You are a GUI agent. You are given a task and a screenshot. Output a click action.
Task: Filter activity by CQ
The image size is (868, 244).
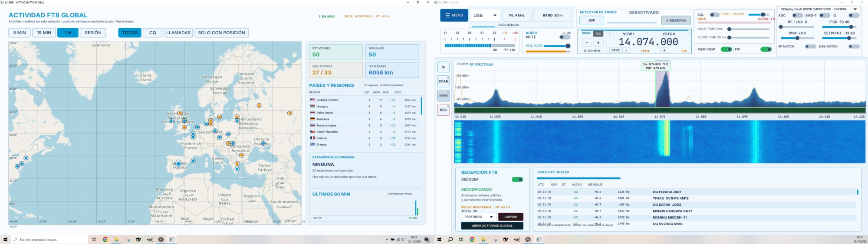(x=153, y=33)
